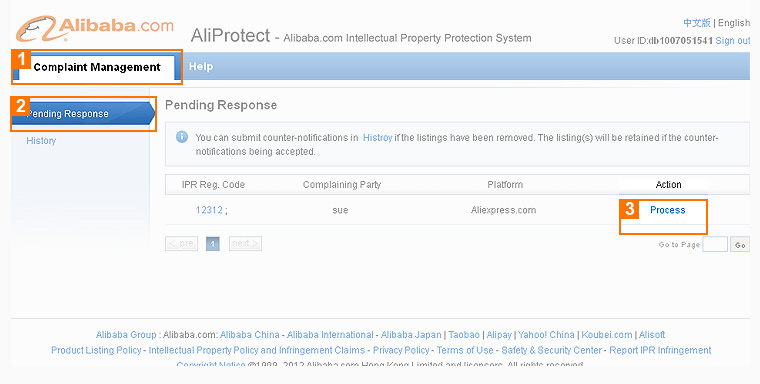This screenshot has width=760, height=384.
Task: Open the Product Listing Policy link
Action: [96, 350]
